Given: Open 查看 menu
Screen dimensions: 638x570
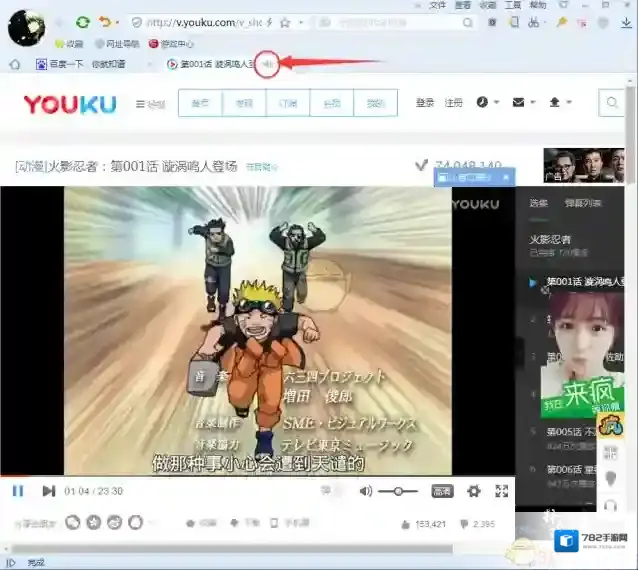Looking at the screenshot, I should (463, 5).
